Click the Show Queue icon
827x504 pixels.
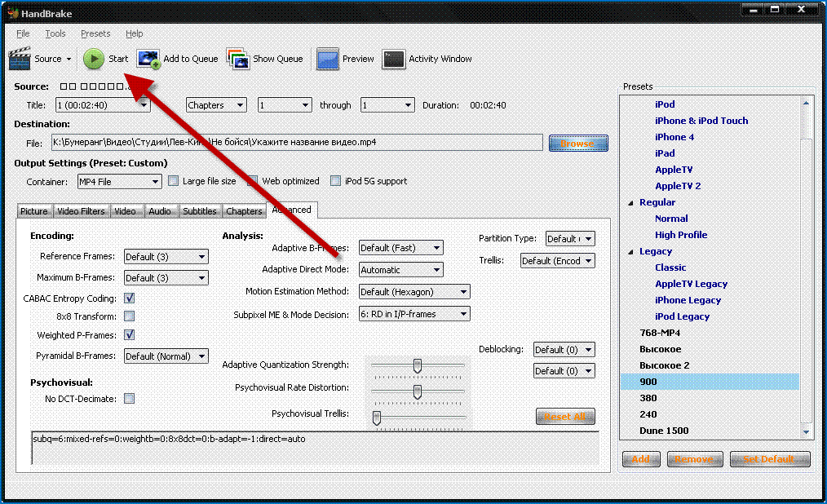point(238,59)
